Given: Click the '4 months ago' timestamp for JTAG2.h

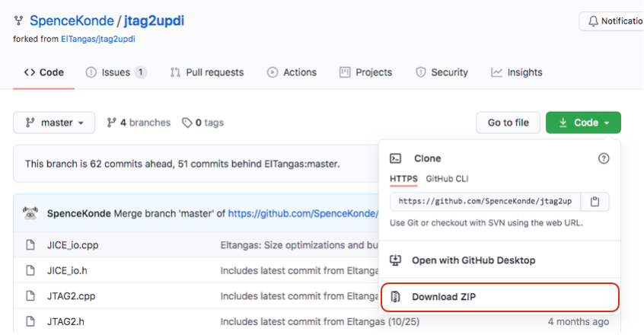Looking at the screenshot, I should click(579, 321).
